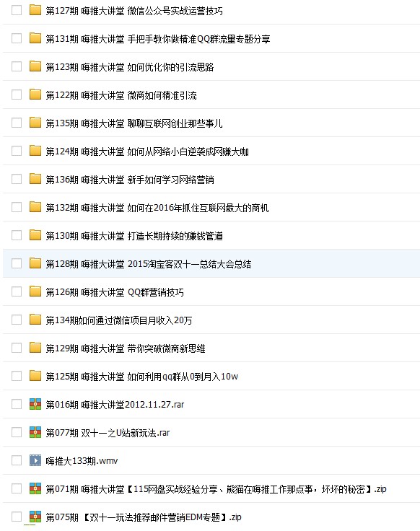Click zip archive icon for 第075期 EDM专题
Viewport: 420px width, 531px height.
[x=35, y=517]
